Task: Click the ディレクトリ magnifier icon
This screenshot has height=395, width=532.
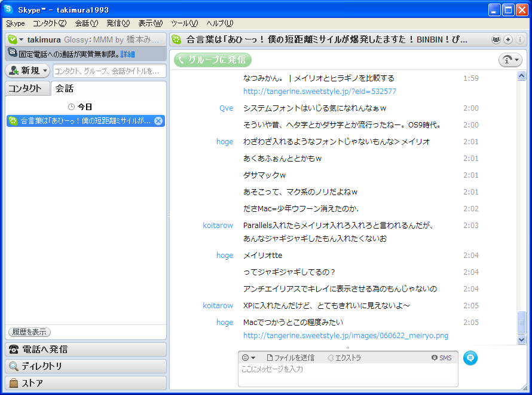Action: click(14, 366)
